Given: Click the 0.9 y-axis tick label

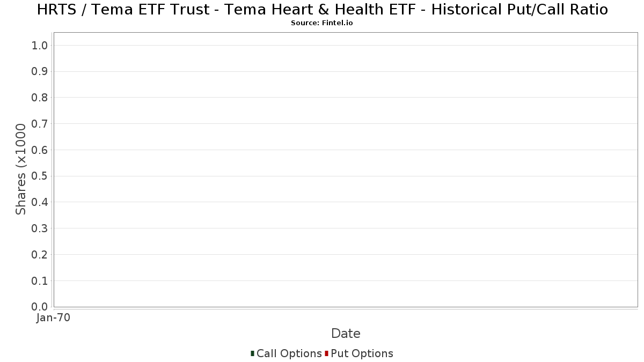Looking at the screenshot, I should click(x=40, y=71).
